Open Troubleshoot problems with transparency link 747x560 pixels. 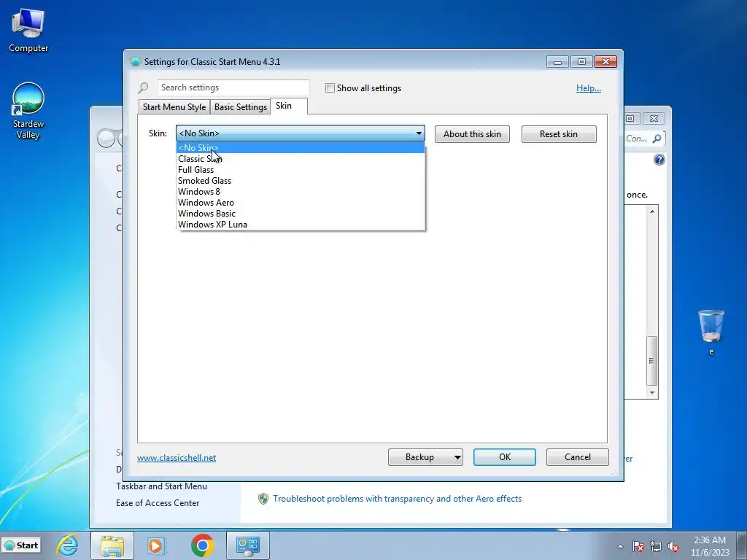tap(398, 499)
